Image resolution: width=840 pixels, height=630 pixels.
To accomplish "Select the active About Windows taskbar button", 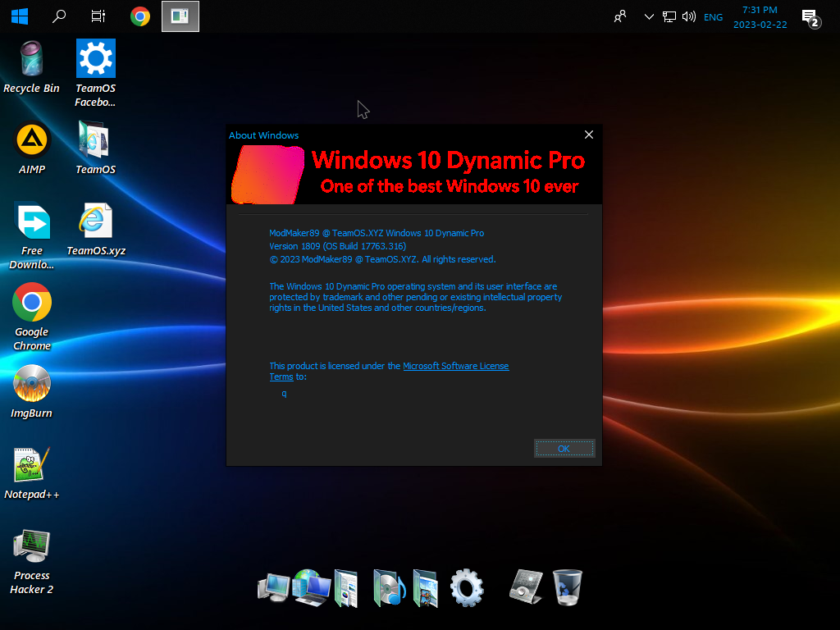I will (180, 16).
